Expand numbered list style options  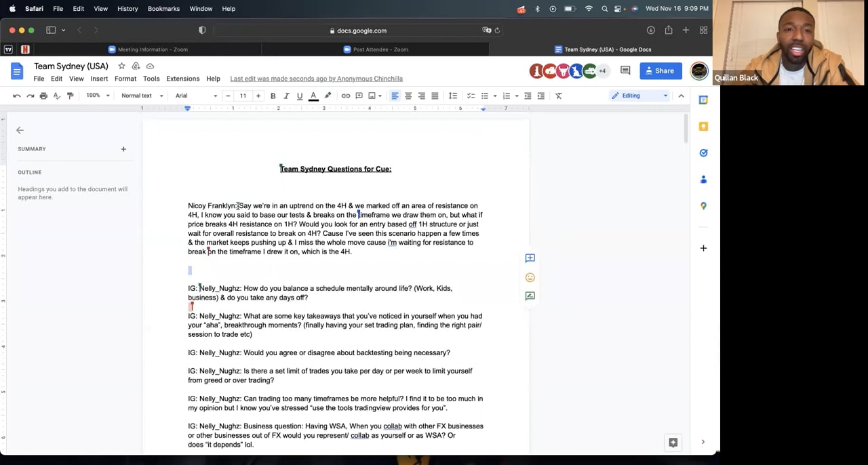[517, 96]
